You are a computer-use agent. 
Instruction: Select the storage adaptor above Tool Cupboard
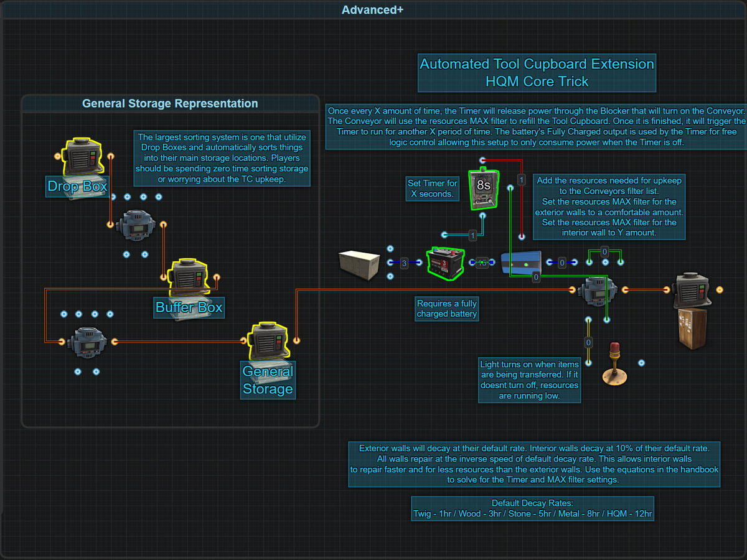click(692, 289)
